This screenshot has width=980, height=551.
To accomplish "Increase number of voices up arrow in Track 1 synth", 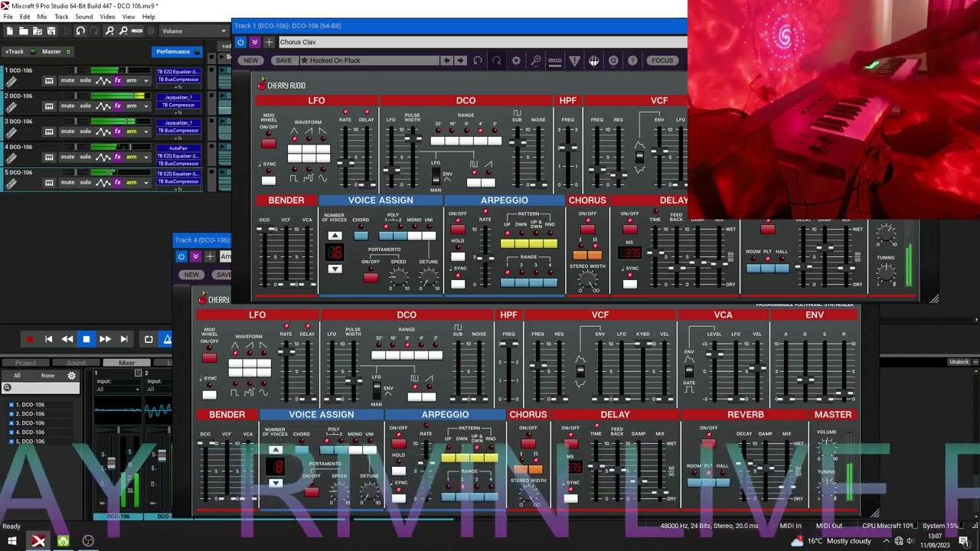I will (335, 236).
